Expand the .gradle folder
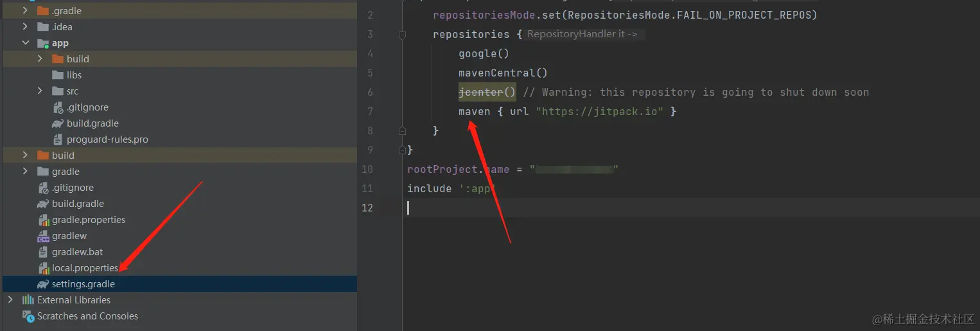This screenshot has width=980, height=331. point(26,11)
